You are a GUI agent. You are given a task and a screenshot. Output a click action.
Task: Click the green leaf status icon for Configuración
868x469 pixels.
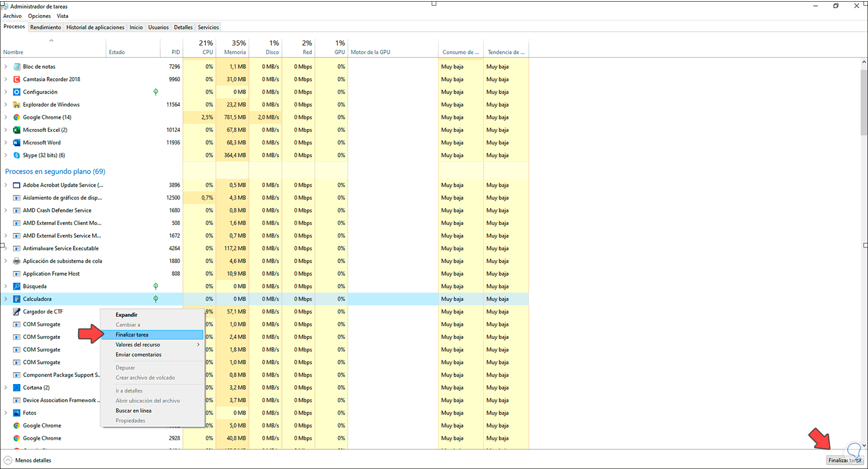156,92
